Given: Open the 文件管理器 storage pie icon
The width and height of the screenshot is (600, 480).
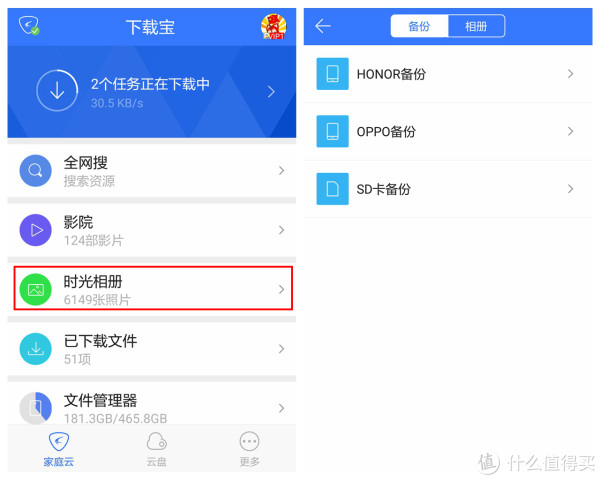Looking at the screenshot, I should [x=36, y=408].
